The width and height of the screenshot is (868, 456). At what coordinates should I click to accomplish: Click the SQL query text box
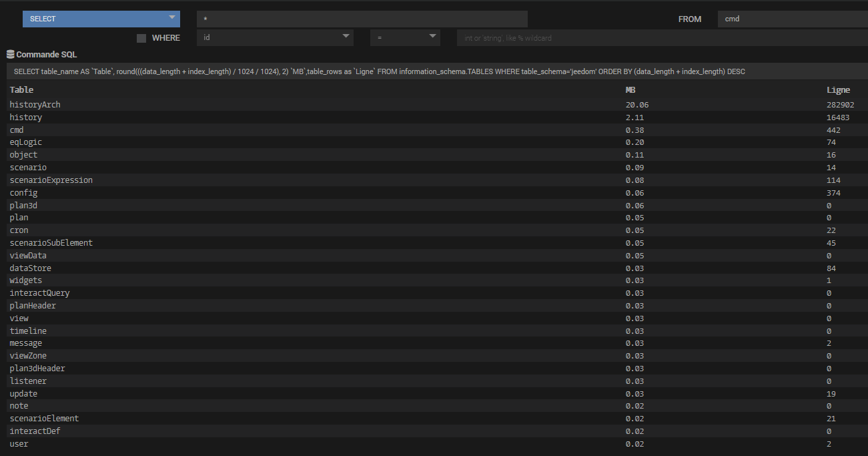(434, 71)
